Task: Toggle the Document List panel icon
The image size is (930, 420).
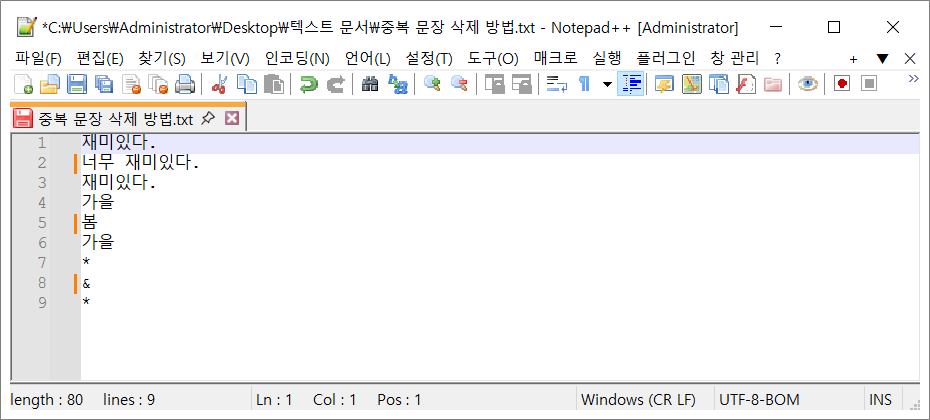Action: 718,84
